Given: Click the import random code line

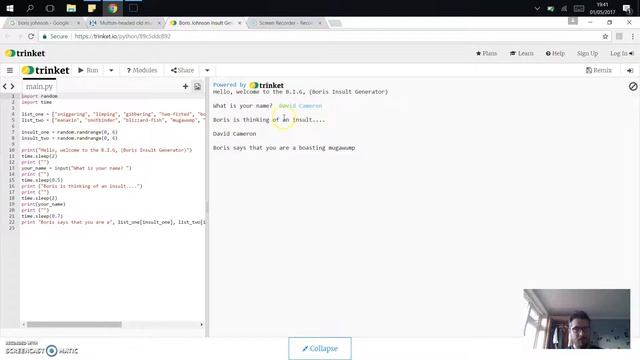Looking at the screenshot, I should click(x=40, y=96).
